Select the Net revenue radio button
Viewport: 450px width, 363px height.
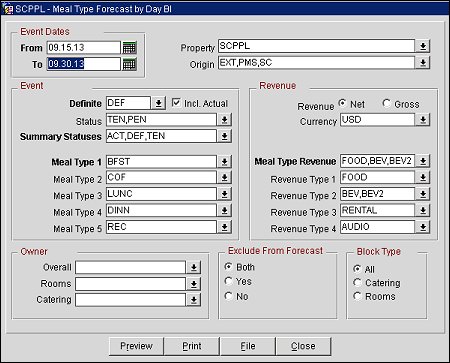coord(342,103)
